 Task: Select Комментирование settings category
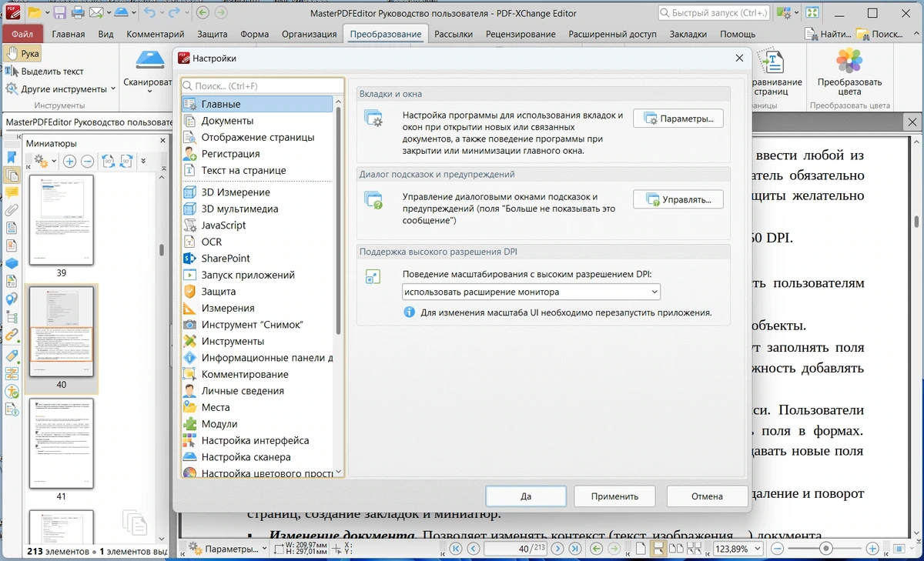[x=257, y=374]
